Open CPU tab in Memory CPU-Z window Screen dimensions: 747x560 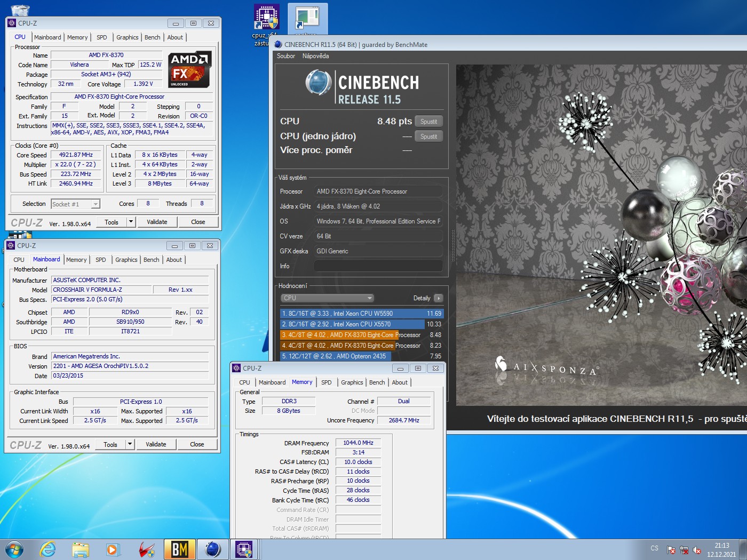click(244, 382)
